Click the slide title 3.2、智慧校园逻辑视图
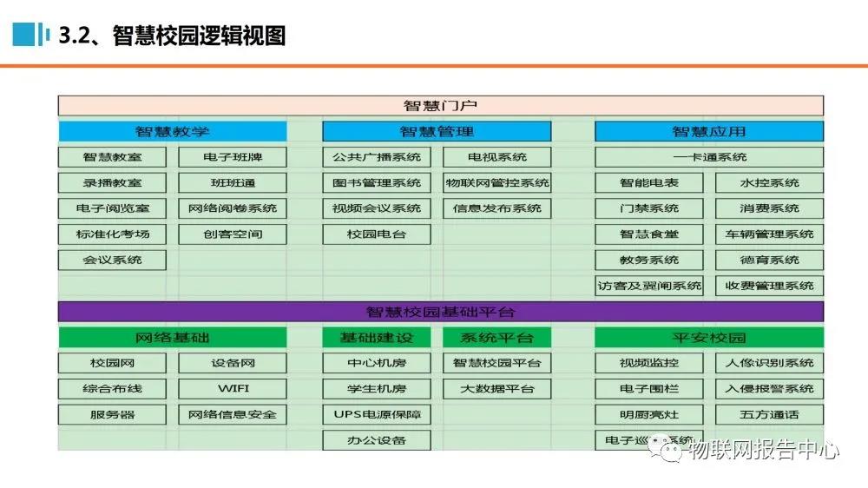Viewport: 868px width, 488px height. [172, 36]
